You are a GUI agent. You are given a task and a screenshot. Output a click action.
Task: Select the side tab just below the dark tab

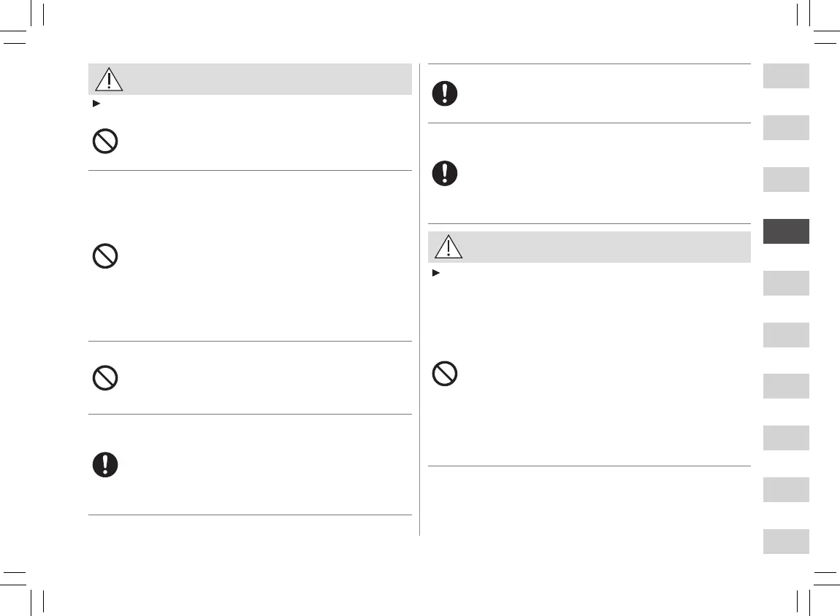(x=786, y=282)
